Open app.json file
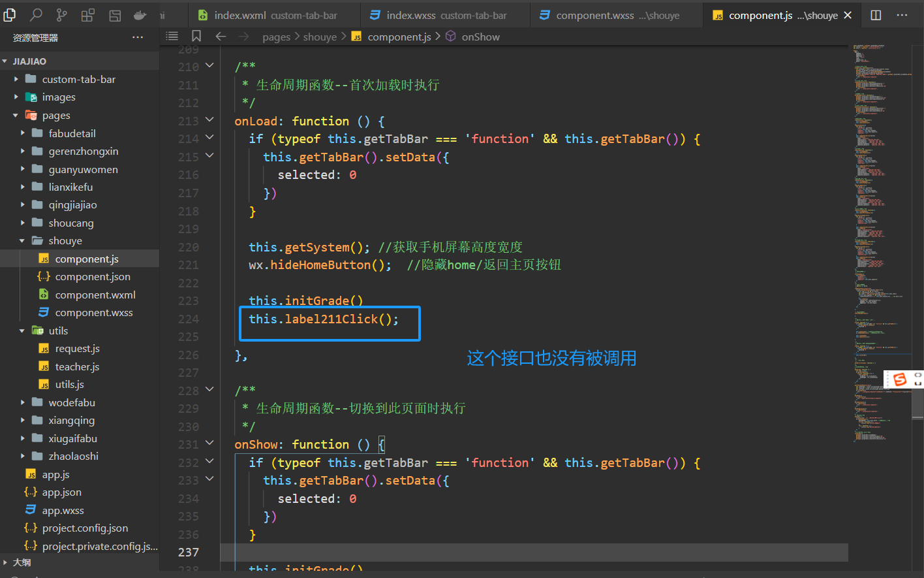The width and height of the screenshot is (924, 578). click(80, 492)
